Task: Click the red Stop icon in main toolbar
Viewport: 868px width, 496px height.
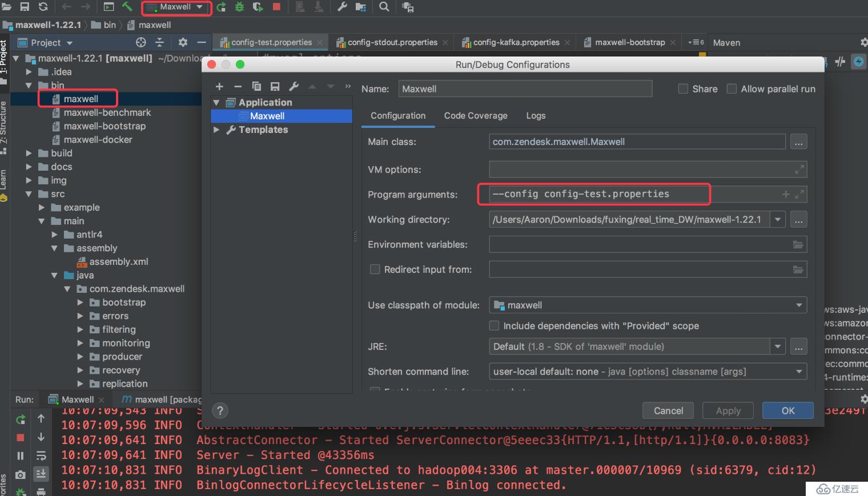Action: tap(276, 7)
